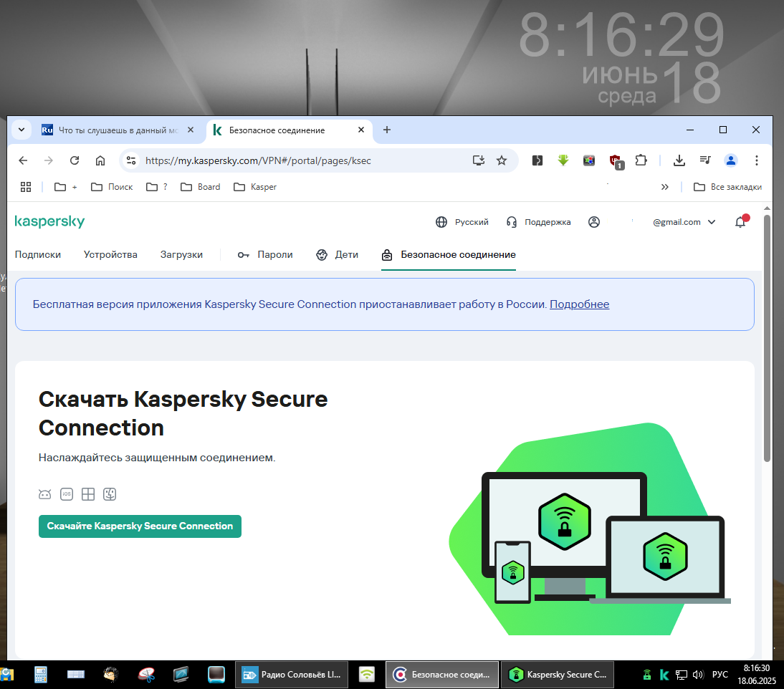The width and height of the screenshot is (784, 689).
Task: Expand the tab search dropdown arrow
Action: coord(21,130)
